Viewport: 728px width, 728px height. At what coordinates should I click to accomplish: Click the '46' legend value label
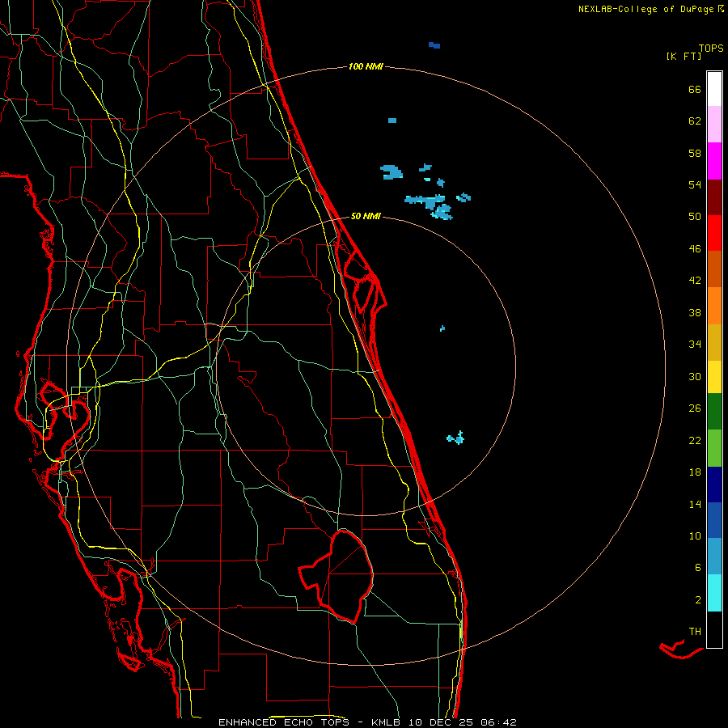tap(695, 249)
